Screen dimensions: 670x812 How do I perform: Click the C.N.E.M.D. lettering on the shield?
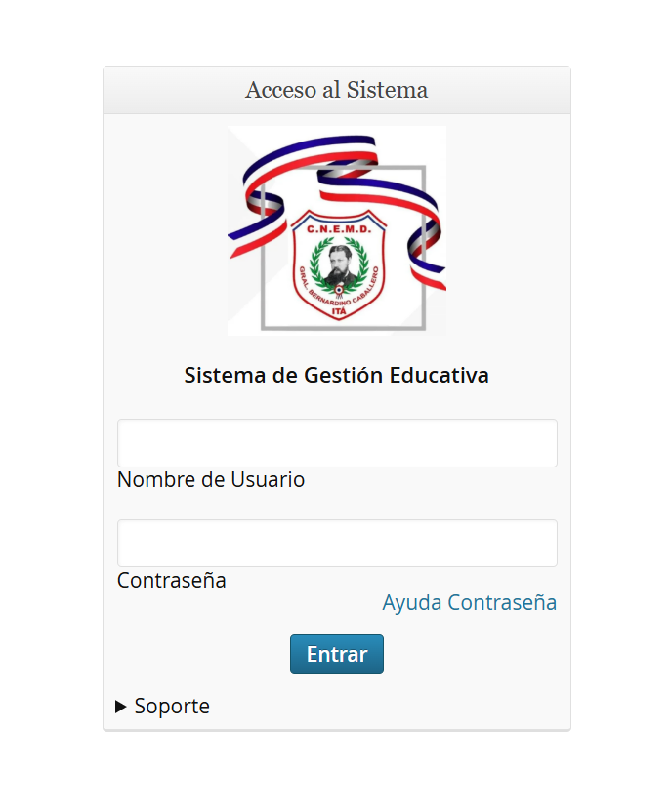pos(338,229)
